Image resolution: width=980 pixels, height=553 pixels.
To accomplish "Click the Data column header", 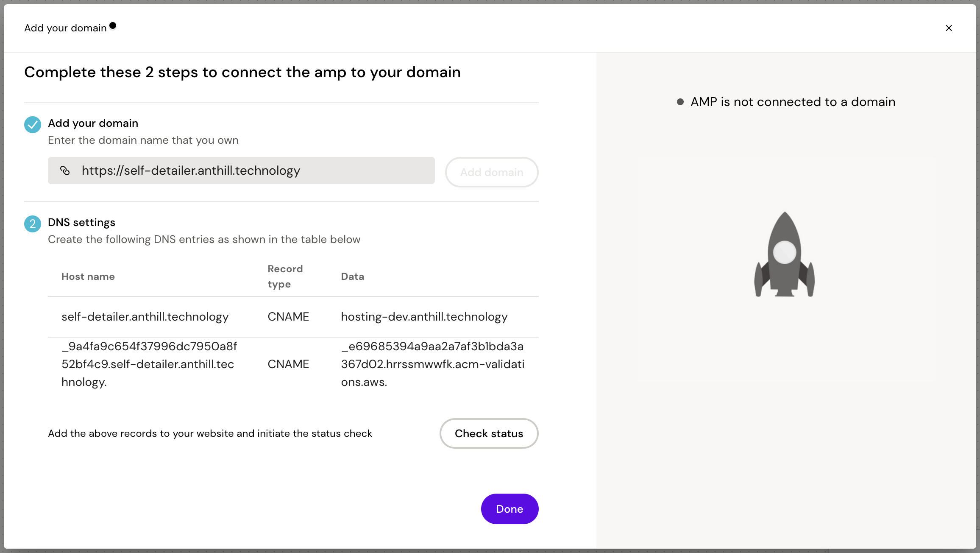I will [352, 276].
